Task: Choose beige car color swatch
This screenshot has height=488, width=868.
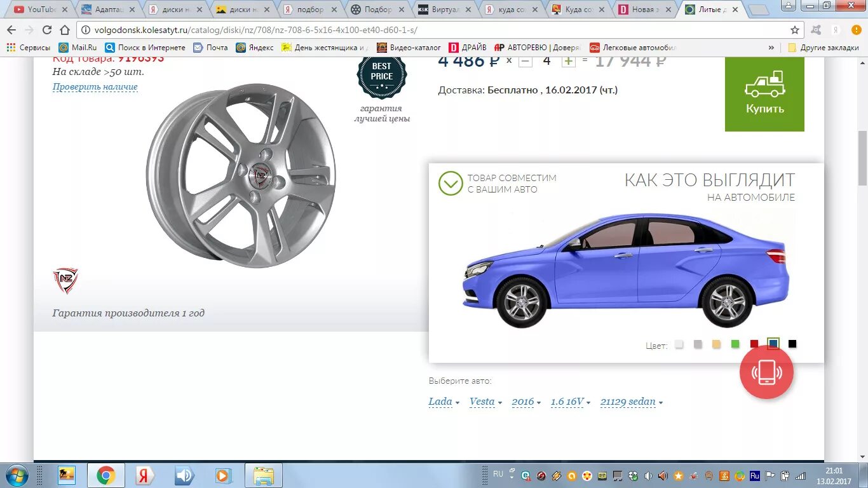Action: pyautogui.click(x=717, y=344)
